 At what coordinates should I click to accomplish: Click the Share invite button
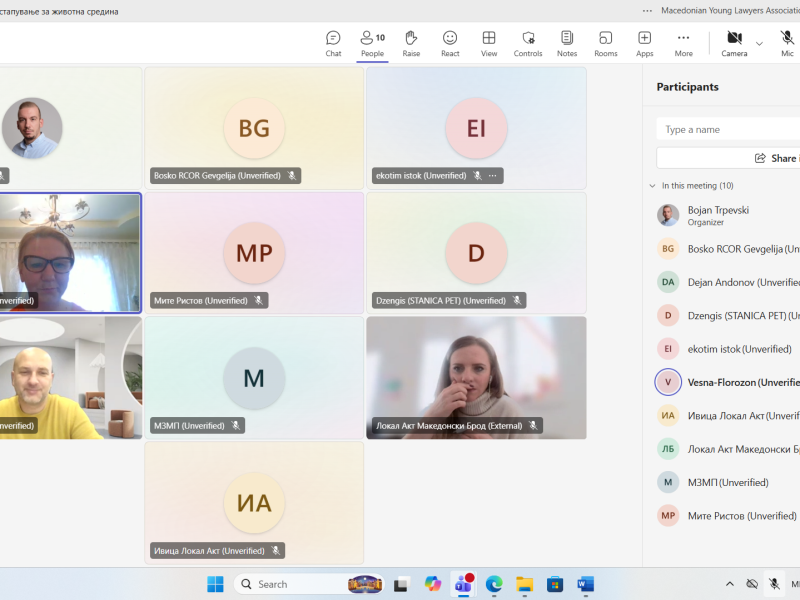click(x=775, y=158)
